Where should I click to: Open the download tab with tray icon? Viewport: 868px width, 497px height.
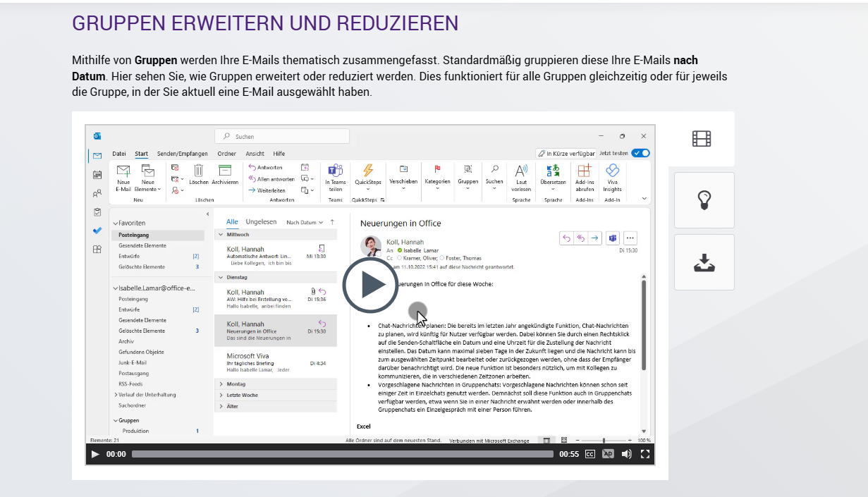click(x=704, y=262)
